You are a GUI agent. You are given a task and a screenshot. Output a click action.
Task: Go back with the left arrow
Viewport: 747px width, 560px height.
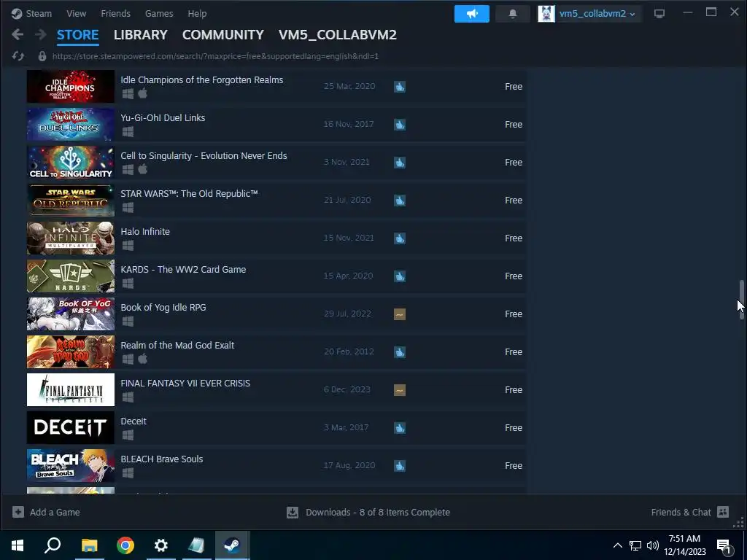coord(18,34)
